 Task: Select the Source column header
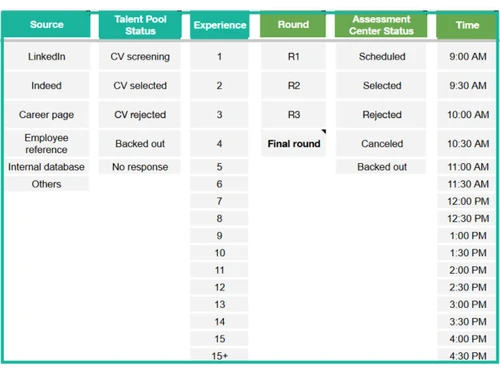pos(47,24)
